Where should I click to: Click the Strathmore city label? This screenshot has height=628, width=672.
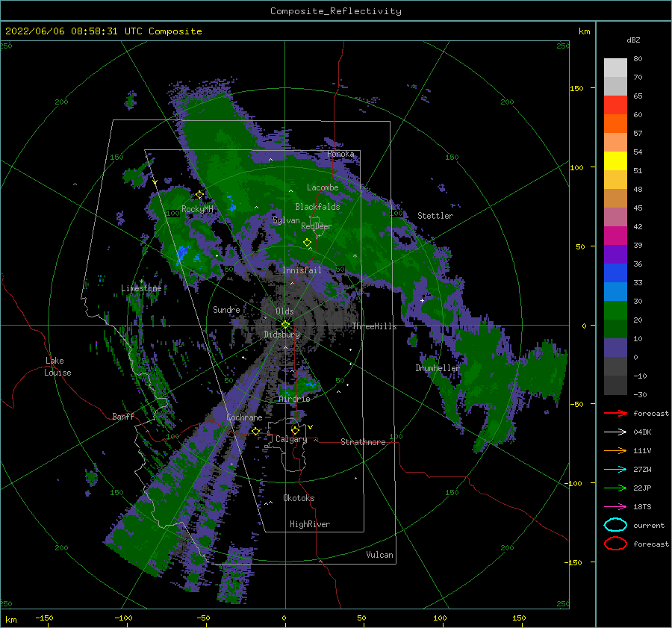(x=363, y=442)
